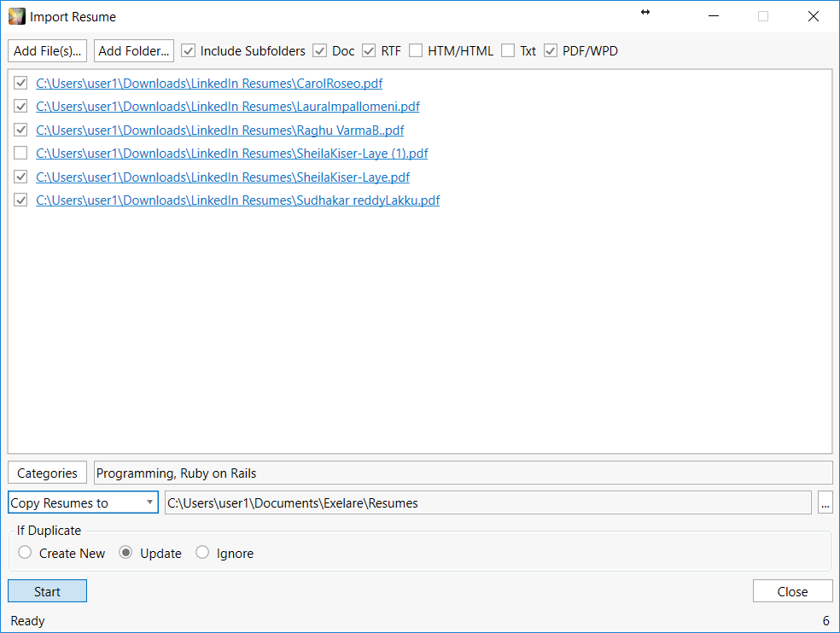The height and width of the screenshot is (633, 840).
Task: Click the Start button
Action: pyautogui.click(x=47, y=591)
